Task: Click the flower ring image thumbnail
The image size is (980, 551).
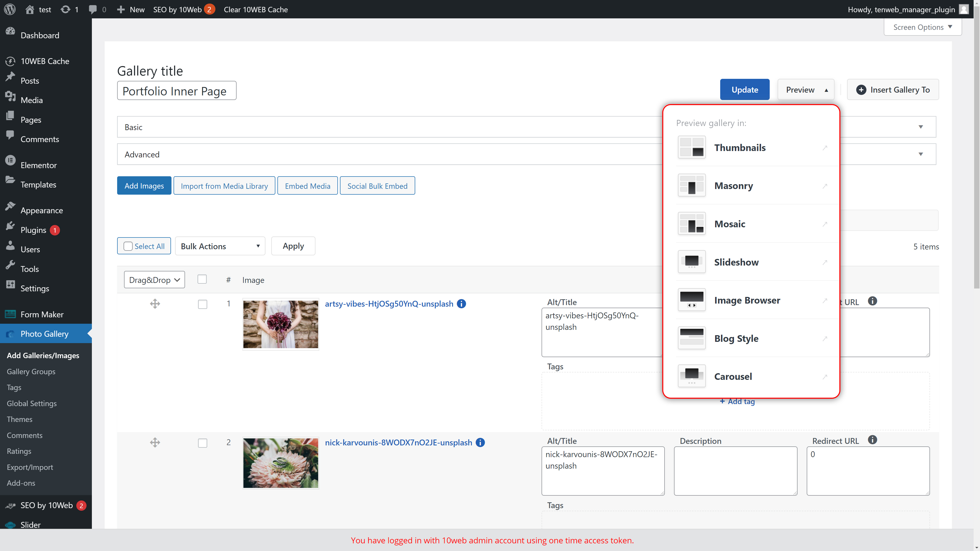Action: tap(281, 463)
